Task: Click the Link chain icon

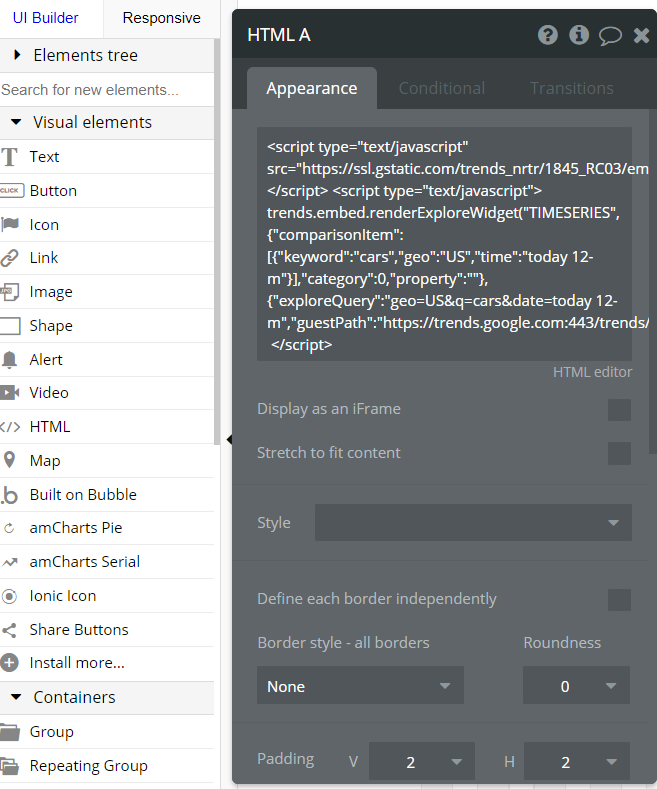Action: click(10, 258)
